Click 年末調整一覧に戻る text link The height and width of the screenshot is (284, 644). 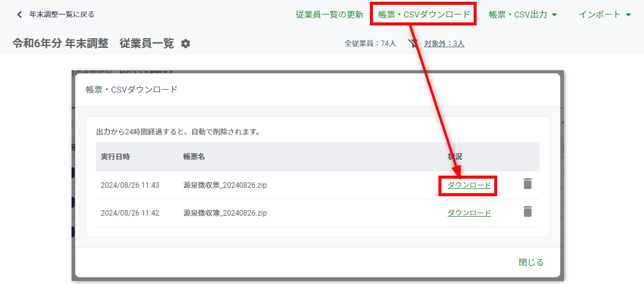pyautogui.click(x=62, y=15)
